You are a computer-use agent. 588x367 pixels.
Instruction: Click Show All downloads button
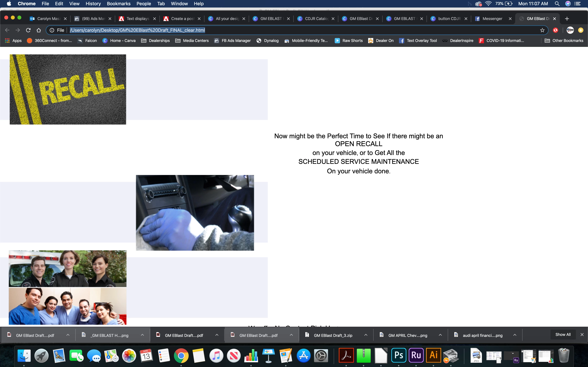click(x=563, y=334)
